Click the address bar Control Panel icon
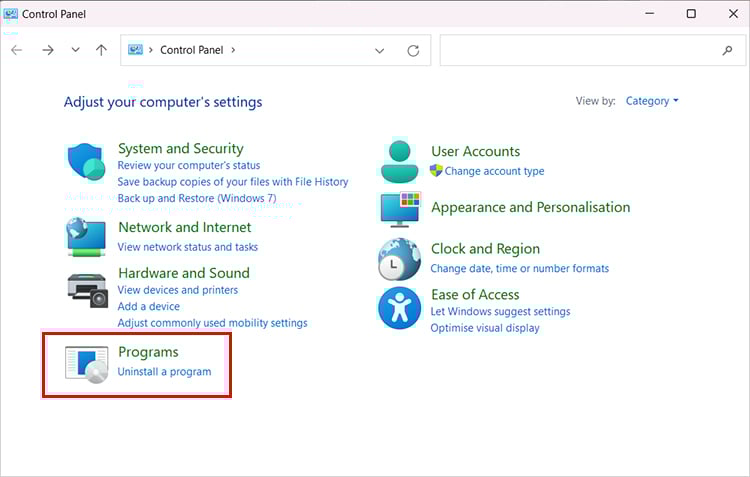This screenshot has width=750, height=477. click(135, 50)
